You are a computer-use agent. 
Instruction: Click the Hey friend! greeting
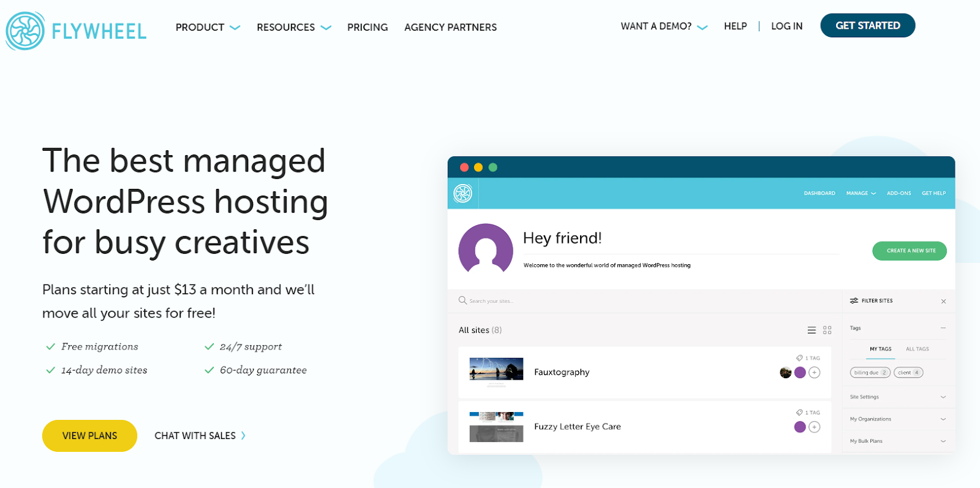click(x=562, y=238)
